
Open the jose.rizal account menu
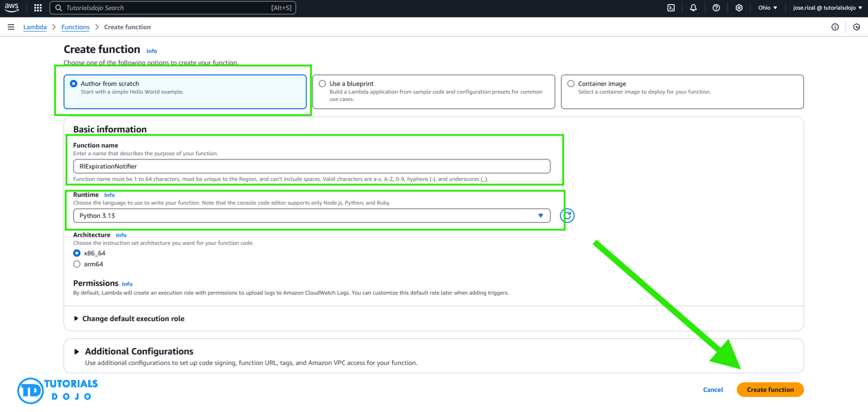827,8
